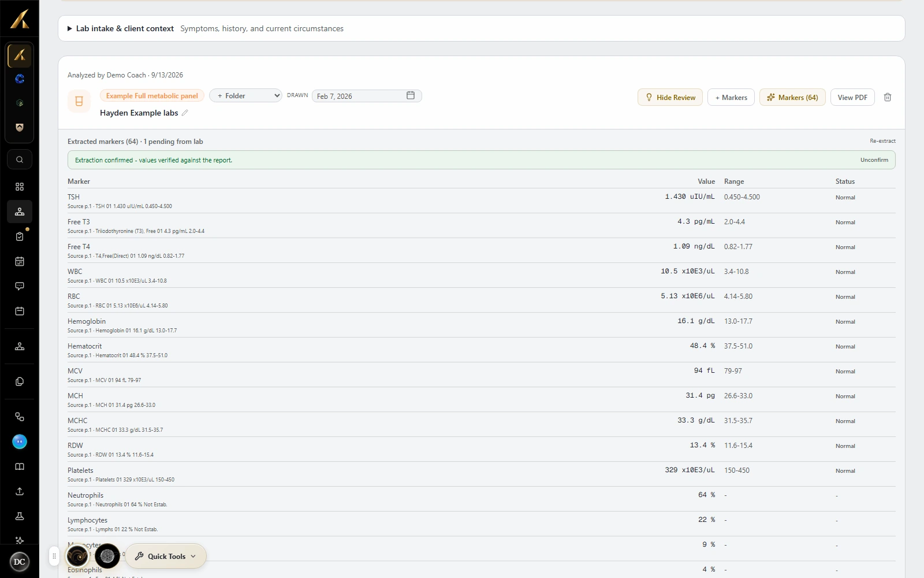Open the tasks clipboard icon with notification dot
924x578 pixels.
[x=20, y=236]
